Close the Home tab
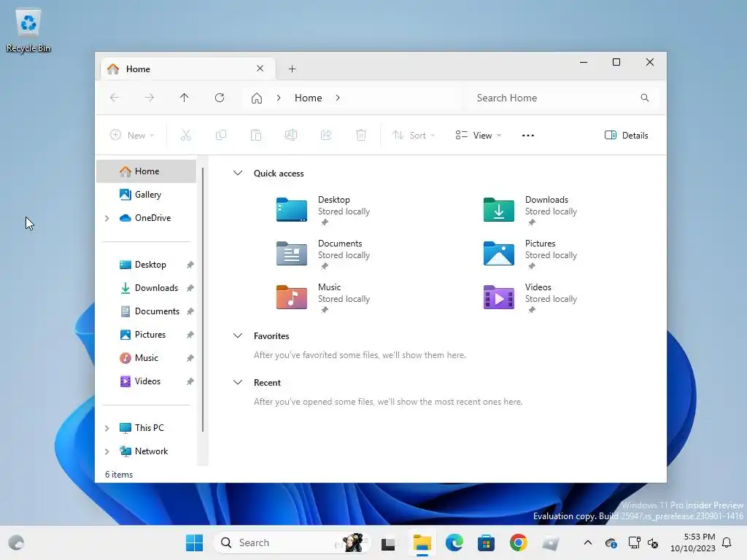The height and width of the screenshot is (560, 747). pos(260,69)
